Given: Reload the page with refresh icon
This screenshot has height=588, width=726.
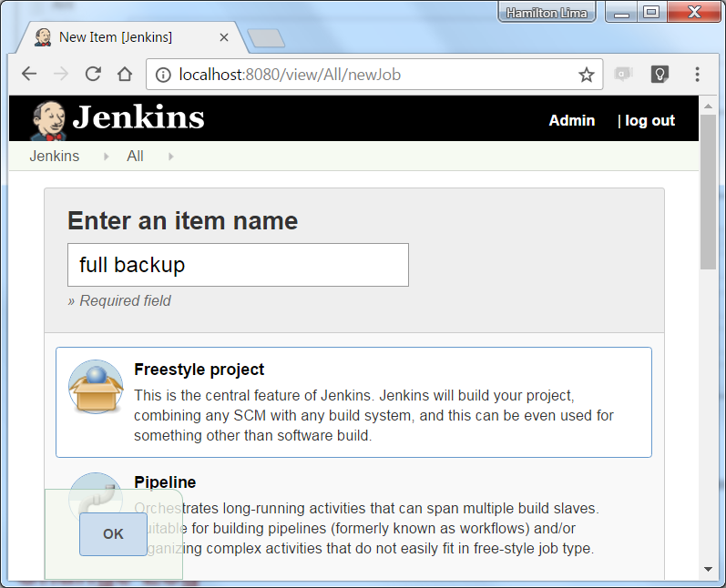Looking at the screenshot, I should tap(93, 74).
